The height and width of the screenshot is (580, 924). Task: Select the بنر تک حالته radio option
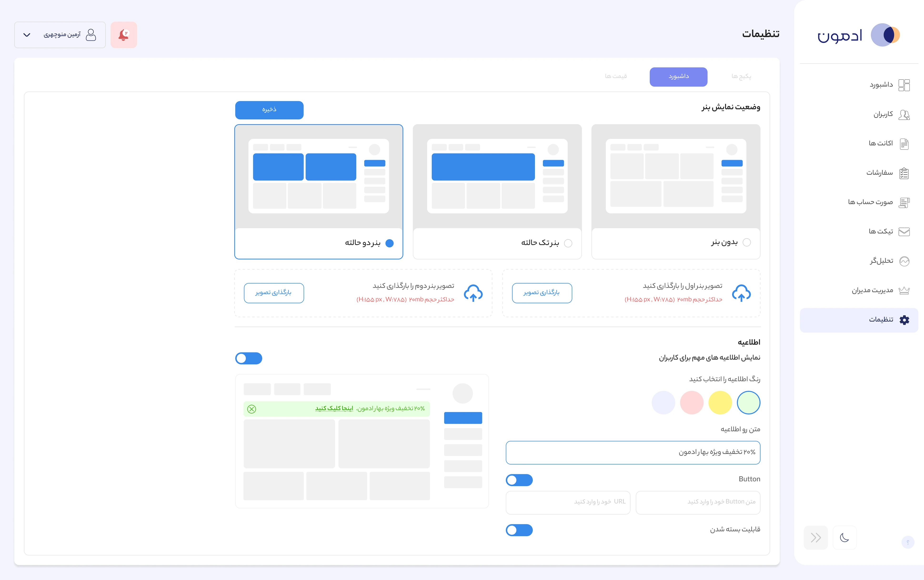point(568,243)
